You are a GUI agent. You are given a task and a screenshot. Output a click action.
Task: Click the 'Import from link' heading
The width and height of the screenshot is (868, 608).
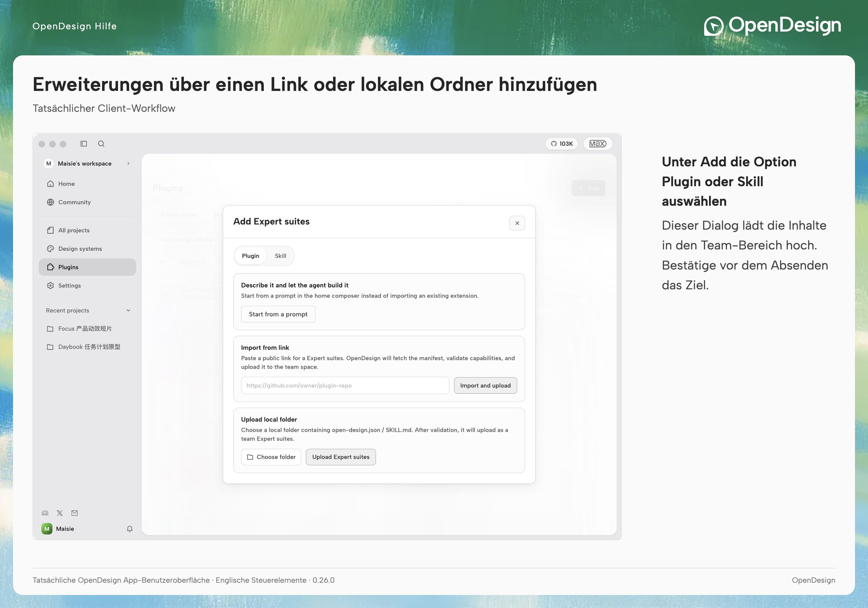tap(265, 348)
